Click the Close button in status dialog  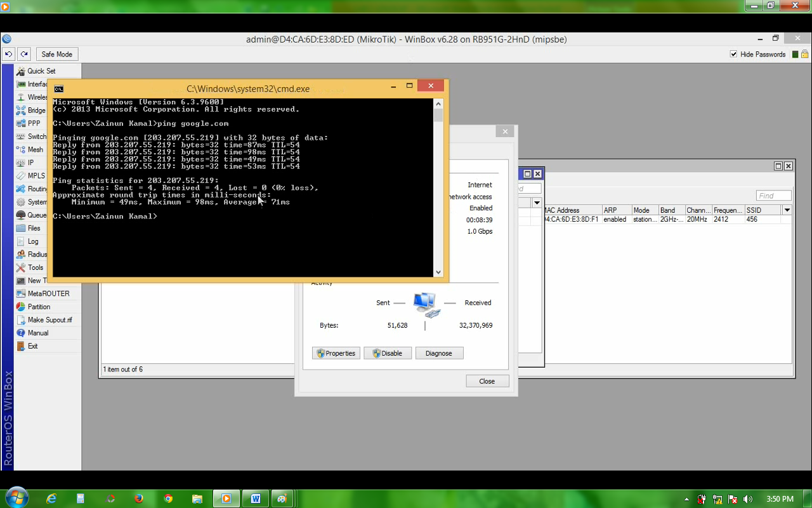(x=487, y=381)
